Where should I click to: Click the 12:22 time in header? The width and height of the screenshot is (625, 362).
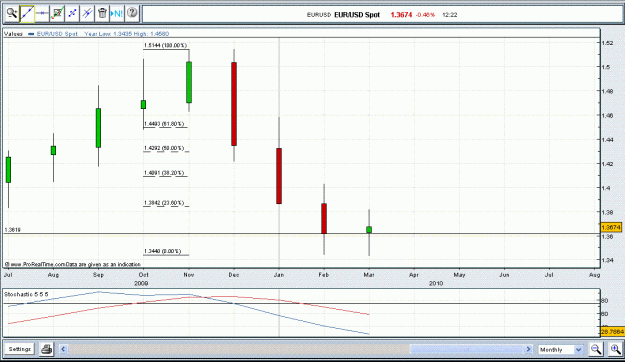(x=450, y=15)
